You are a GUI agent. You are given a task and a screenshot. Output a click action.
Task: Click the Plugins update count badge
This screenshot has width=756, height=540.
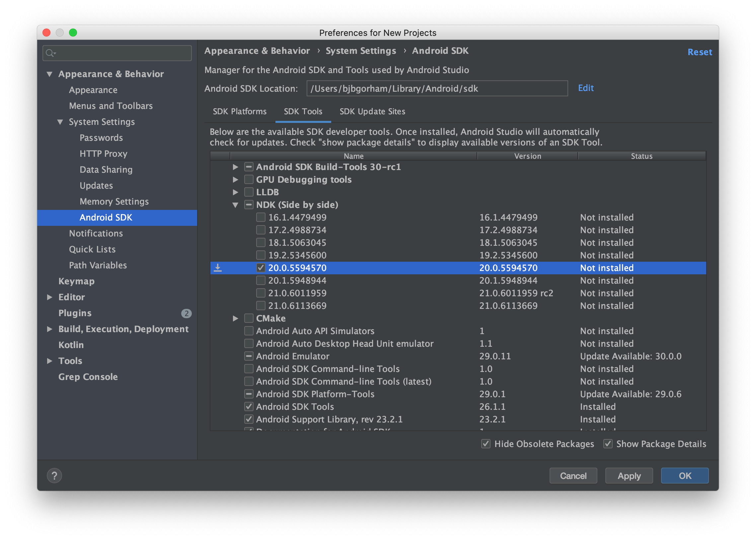(186, 313)
